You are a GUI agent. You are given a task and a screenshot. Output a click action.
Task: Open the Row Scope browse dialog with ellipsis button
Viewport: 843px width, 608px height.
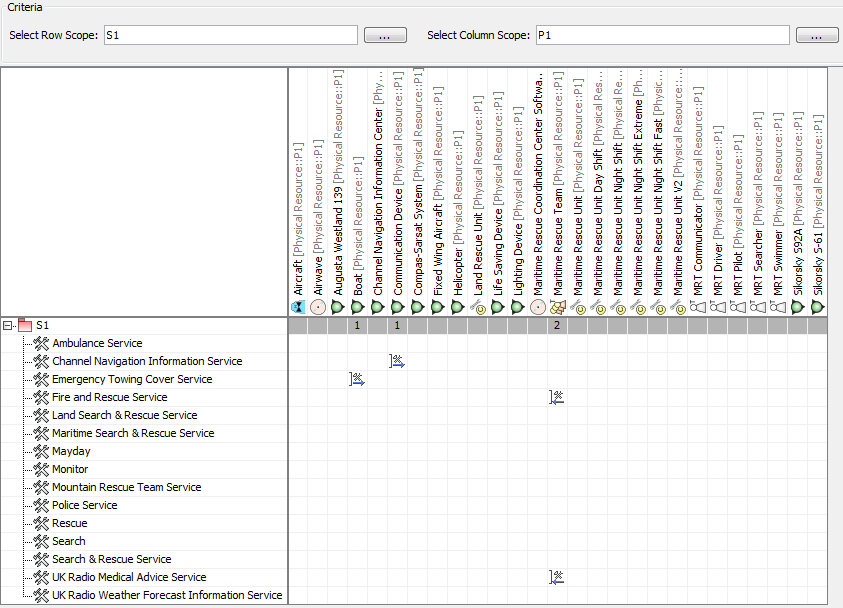point(385,34)
